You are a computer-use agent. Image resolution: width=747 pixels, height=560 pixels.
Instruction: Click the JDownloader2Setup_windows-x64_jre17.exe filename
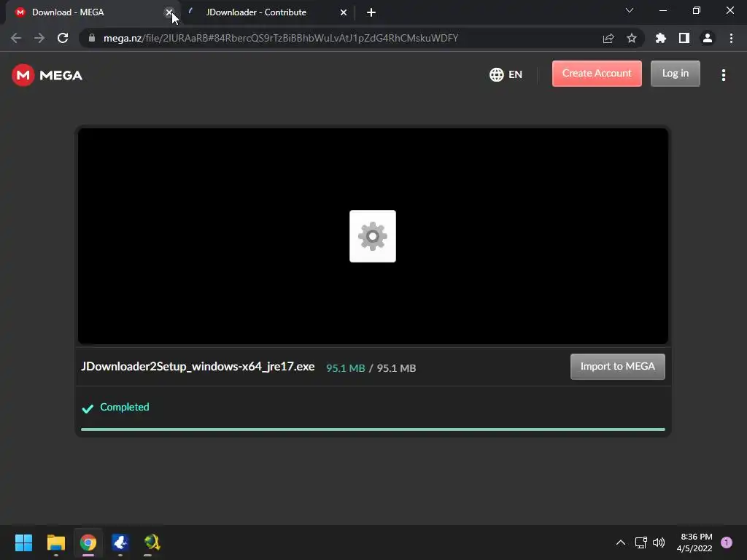point(198,367)
